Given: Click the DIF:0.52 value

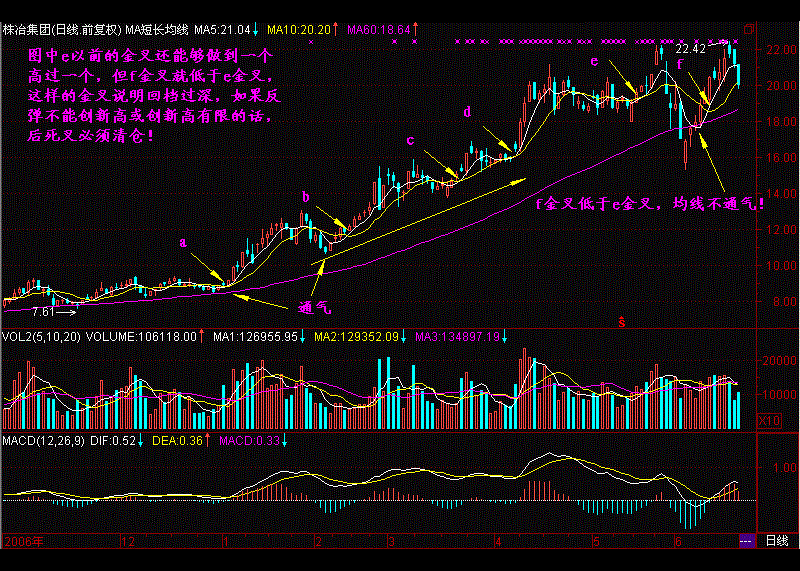Looking at the screenshot, I should coord(113,441).
